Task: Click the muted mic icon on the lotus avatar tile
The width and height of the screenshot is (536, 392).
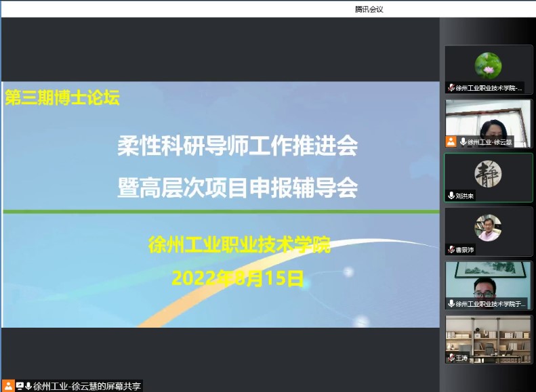Action: [451, 88]
